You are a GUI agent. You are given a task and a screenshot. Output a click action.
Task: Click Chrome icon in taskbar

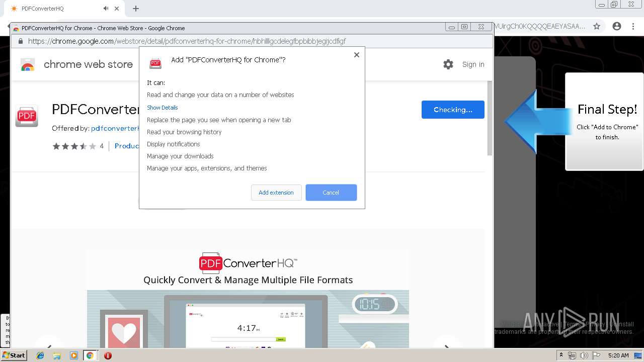[x=90, y=355]
